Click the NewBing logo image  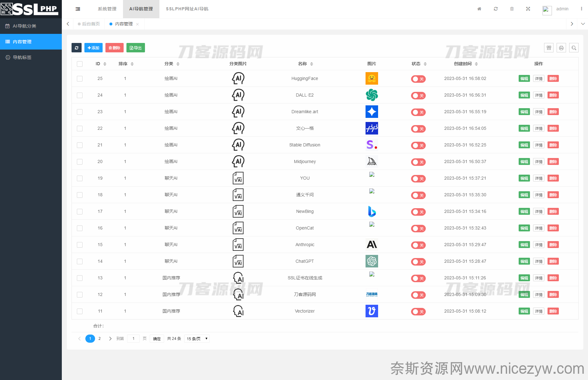(x=372, y=211)
